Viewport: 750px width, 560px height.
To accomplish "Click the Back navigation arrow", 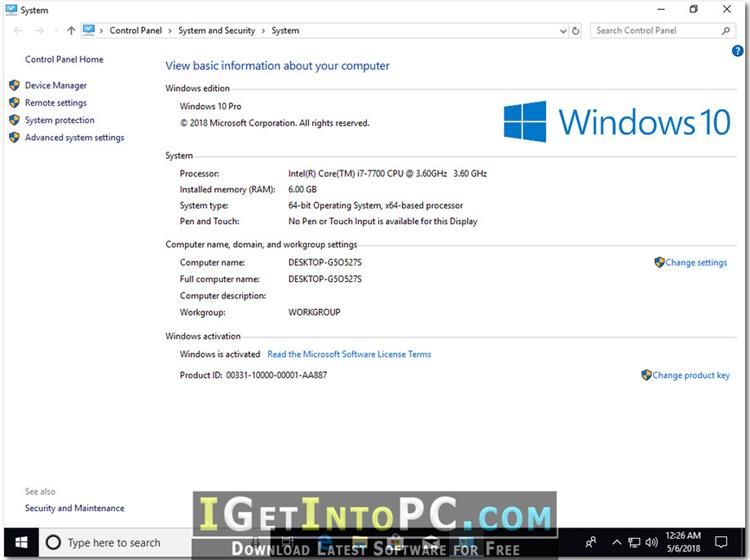I will coord(18,31).
